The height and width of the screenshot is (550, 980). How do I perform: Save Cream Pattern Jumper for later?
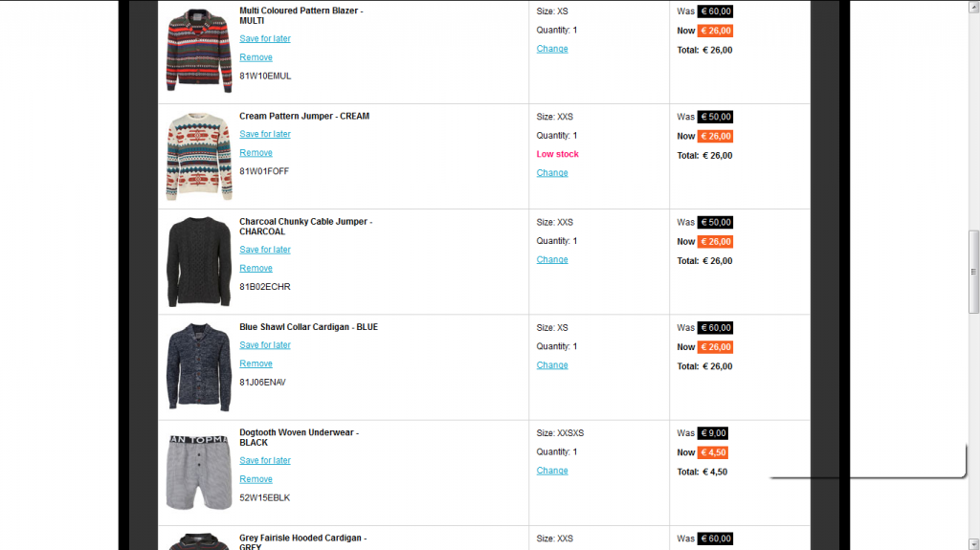(x=265, y=135)
